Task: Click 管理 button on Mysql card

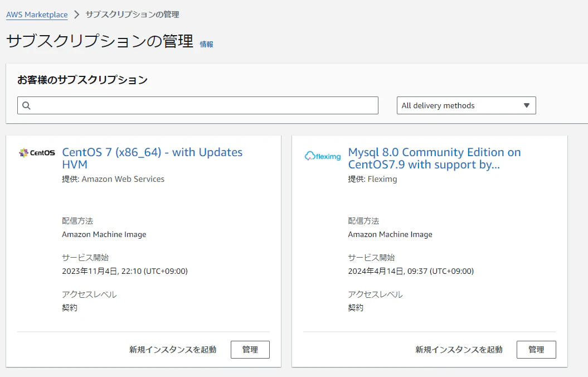Action: [536, 350]
